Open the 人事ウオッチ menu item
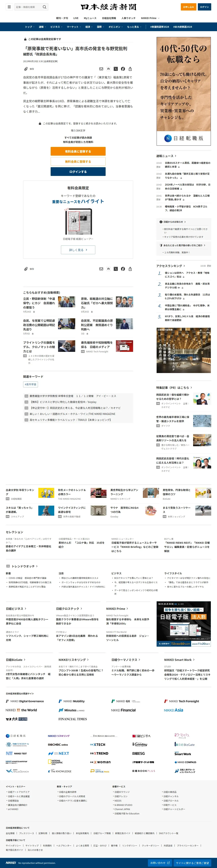217x868 pixels. tap(128, 18)
